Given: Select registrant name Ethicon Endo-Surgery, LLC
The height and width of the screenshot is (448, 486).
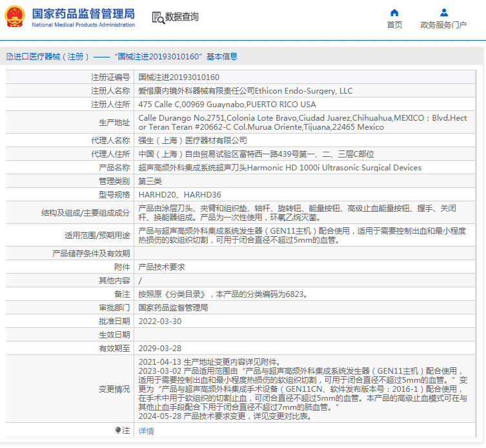Looking at the screenshot, I should coord(304,91).
